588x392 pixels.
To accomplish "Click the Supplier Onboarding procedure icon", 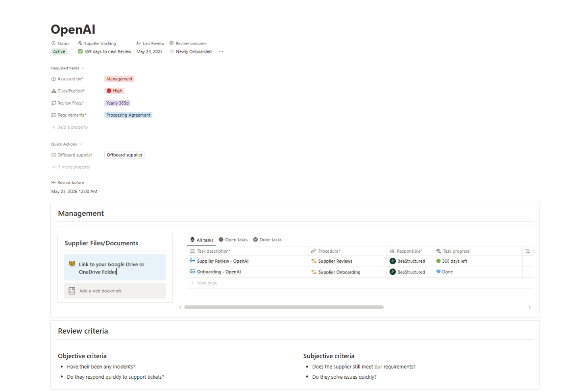I will 314,272.
